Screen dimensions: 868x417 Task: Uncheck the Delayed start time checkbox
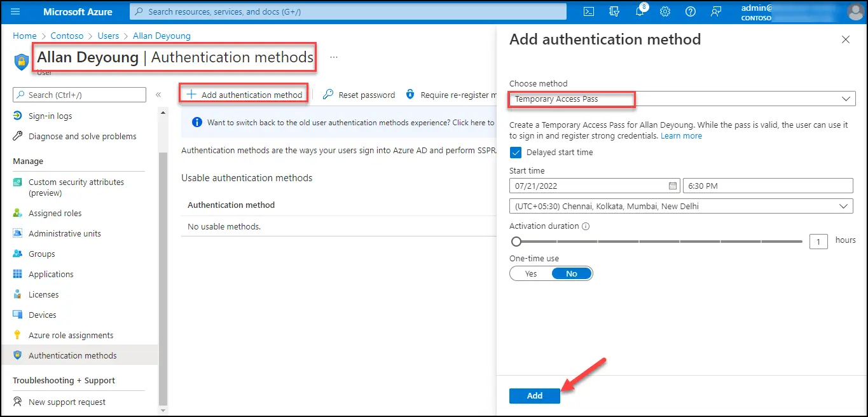[516, 153]
